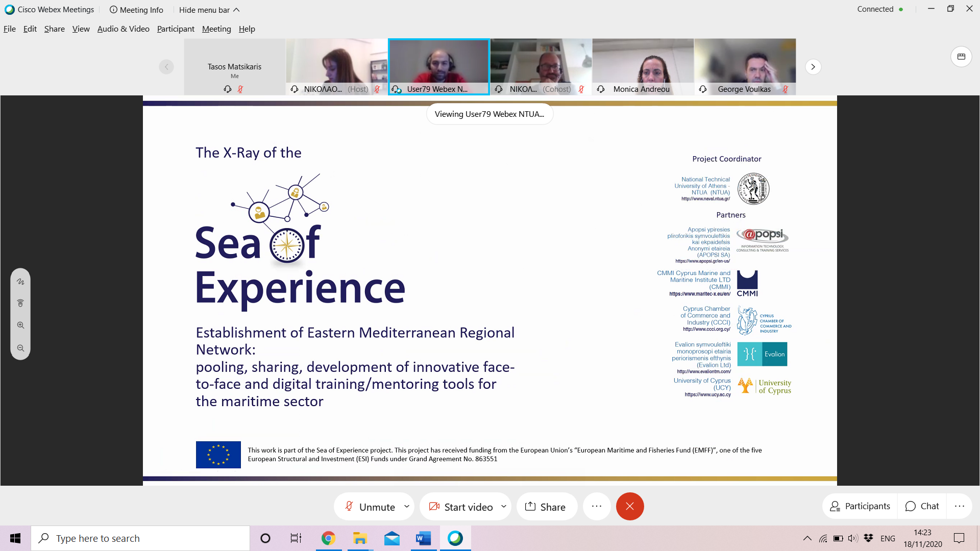Image resolution: width=980 pixels, height=551 pixels.
Task: Expand audio options arrow next to Unmute
Action: 407,507
